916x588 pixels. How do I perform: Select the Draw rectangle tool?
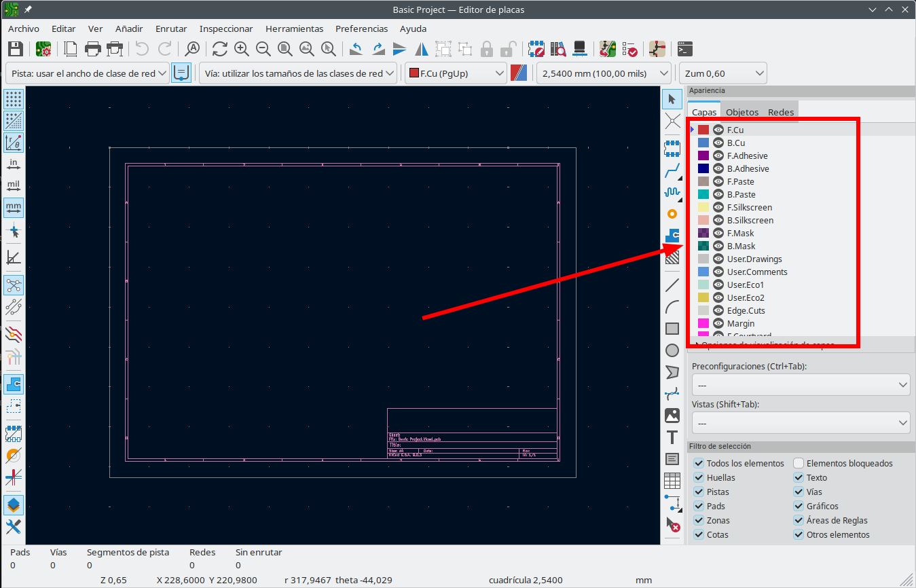pyautogui.click(x=672, y=329)
